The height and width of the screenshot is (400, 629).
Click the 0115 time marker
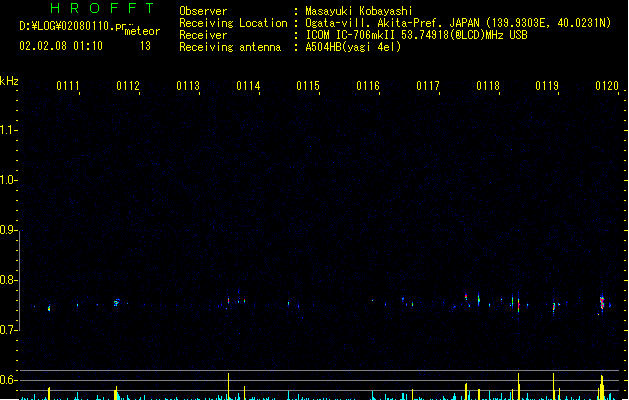tap(308, 86)
